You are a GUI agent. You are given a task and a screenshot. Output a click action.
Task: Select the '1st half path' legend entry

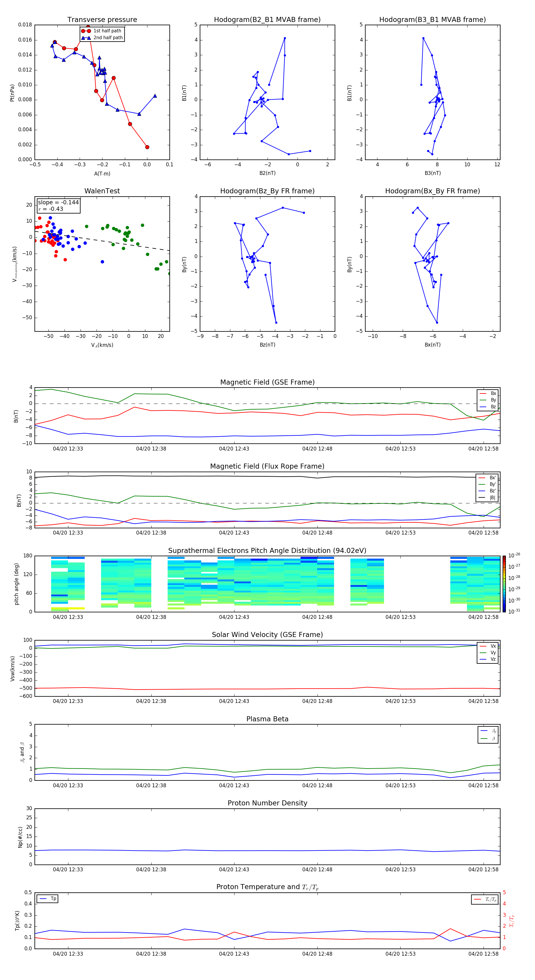(x=102, y=31)
